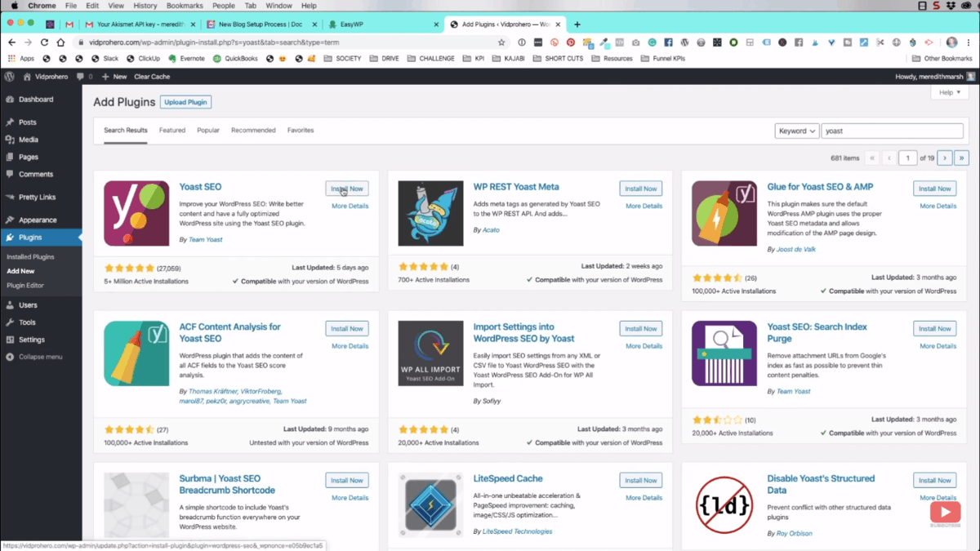This screenshot has height=551, width=980.
Task: Click the red YouTube subscribe icon
Action: click(x=945, y=513)
